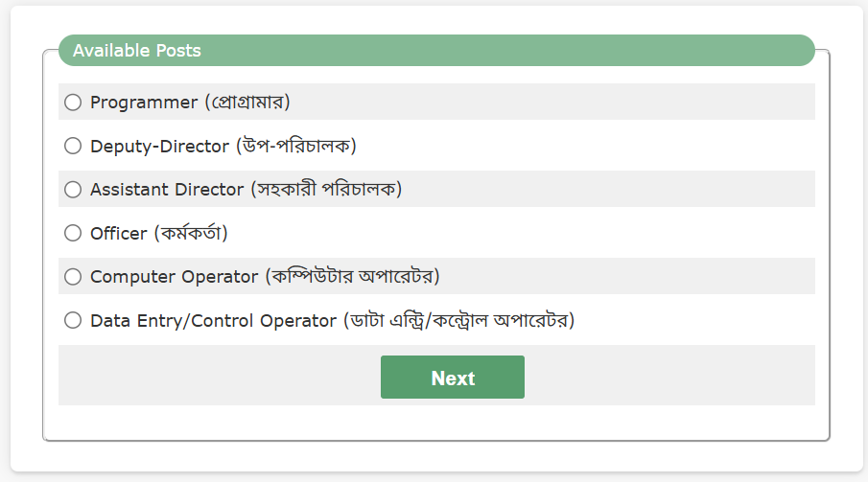
Task: Select the Deputy-Director radio button
Action: (x=73, y=146)
